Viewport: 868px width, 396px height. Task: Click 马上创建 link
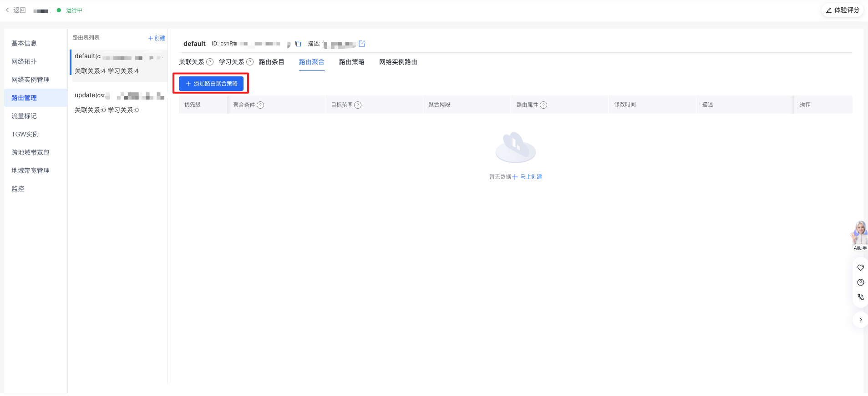point(527,177)
